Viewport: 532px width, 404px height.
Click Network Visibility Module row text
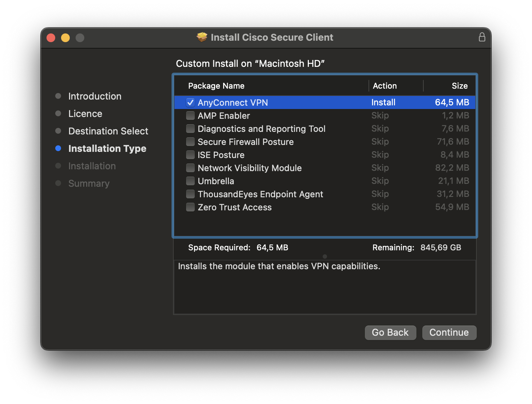(250, 168)
